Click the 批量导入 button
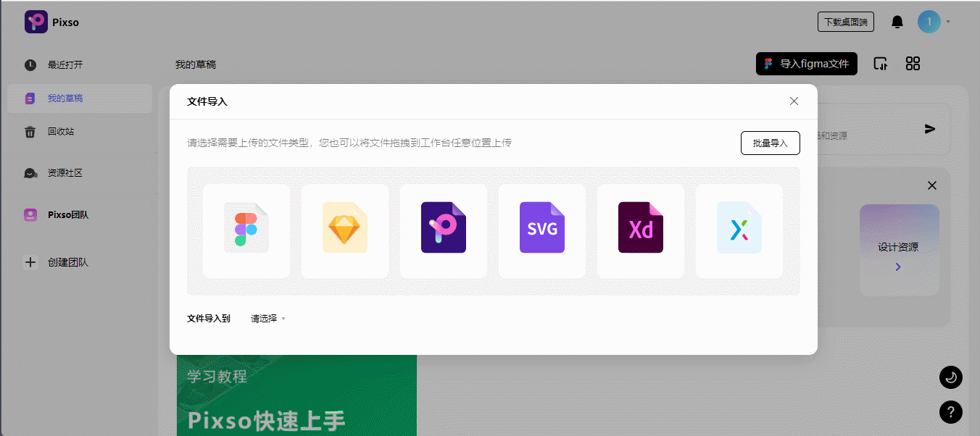The width and height of the screenshot is (980, 436). point(770,143)
